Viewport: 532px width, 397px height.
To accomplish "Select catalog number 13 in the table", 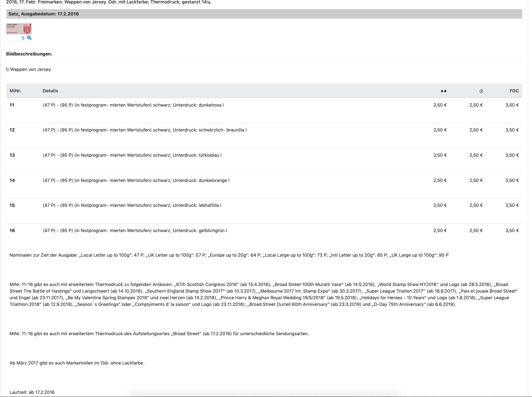I will [12, 155].
